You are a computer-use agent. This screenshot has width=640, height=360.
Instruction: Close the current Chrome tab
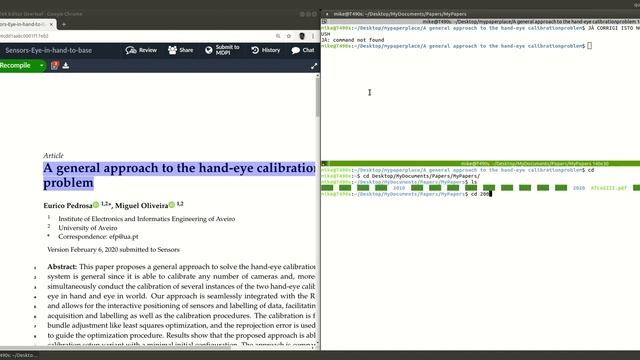tap(51, 24)
